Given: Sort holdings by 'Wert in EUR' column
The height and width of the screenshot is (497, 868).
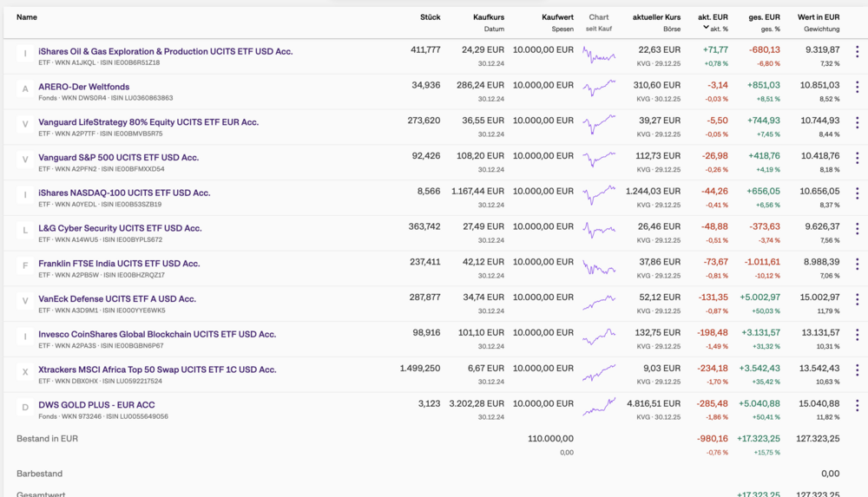Looking at the screenshot, I should 819,17.
